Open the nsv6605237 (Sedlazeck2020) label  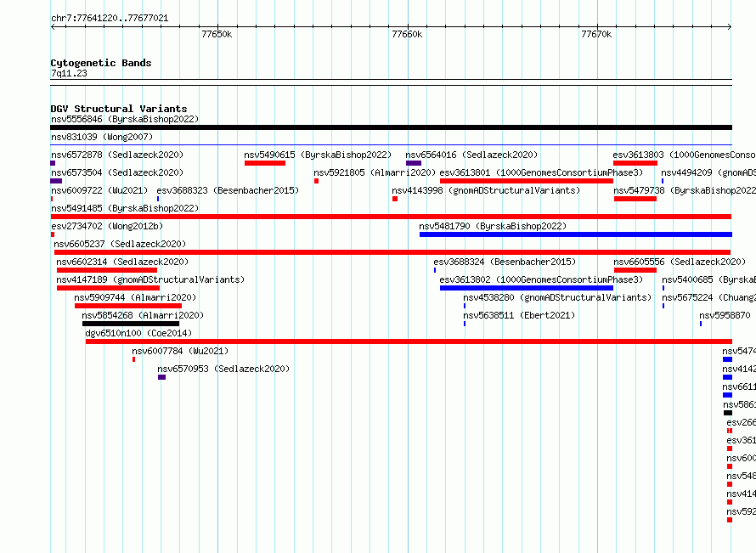[120, 244]
